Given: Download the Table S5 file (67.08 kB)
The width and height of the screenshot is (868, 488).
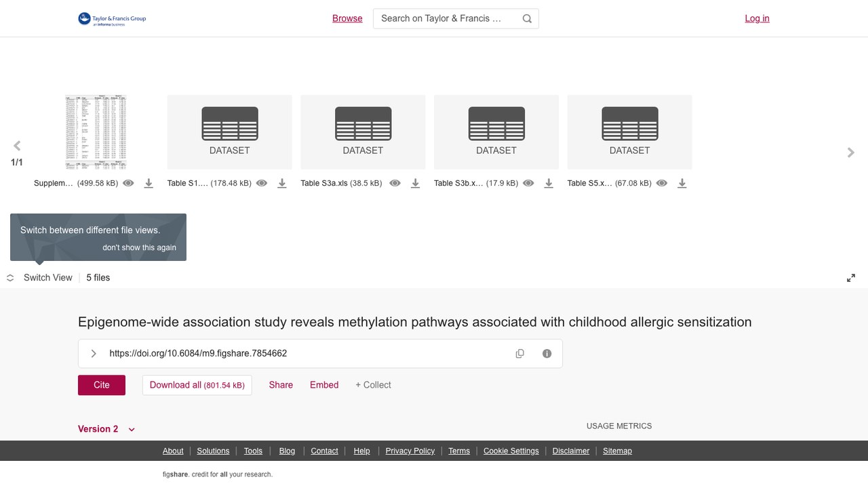Looking at the screenshot, I should 682,183.
